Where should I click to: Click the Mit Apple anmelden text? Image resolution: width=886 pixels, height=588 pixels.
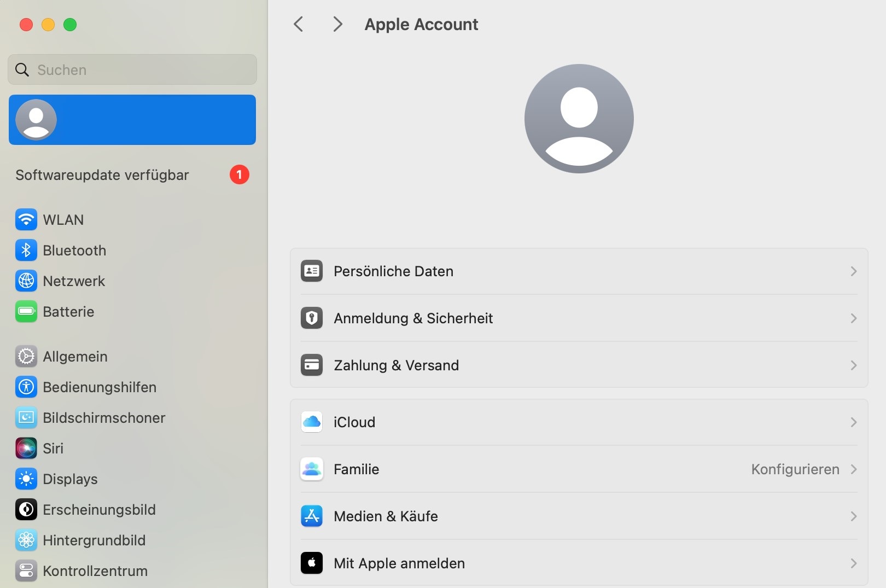pos(399,563)
